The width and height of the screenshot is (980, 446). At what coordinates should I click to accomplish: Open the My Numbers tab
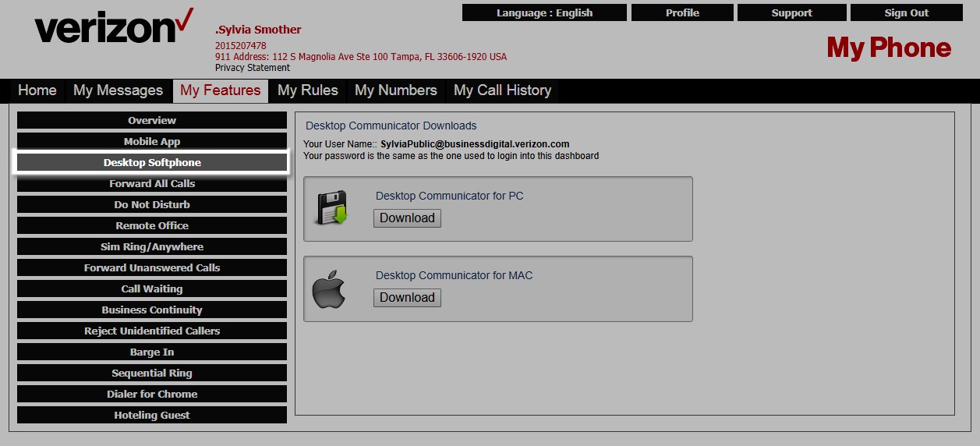point(396,90)
